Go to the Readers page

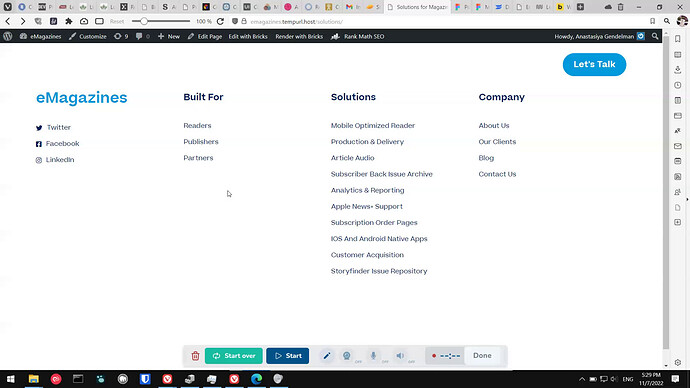tap(197, 125)
